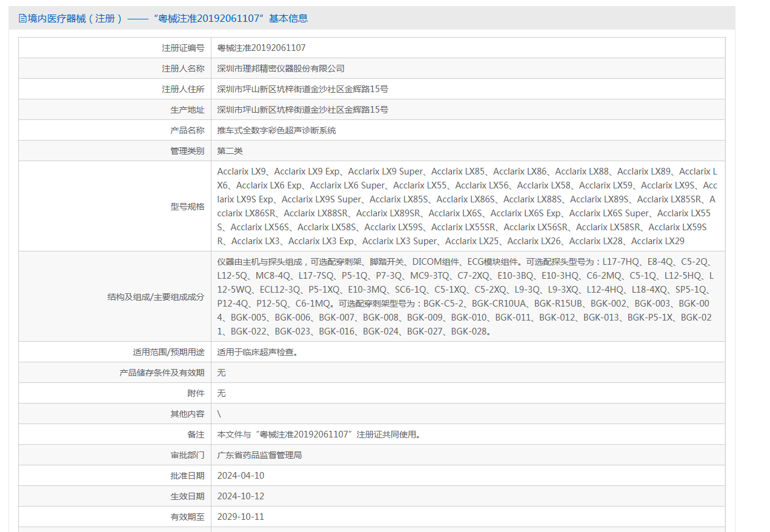Image resolution: width=770 pixels, height=532 pixels.
Task: Select the 生产地址 address value
Action: tap(303, 110)
